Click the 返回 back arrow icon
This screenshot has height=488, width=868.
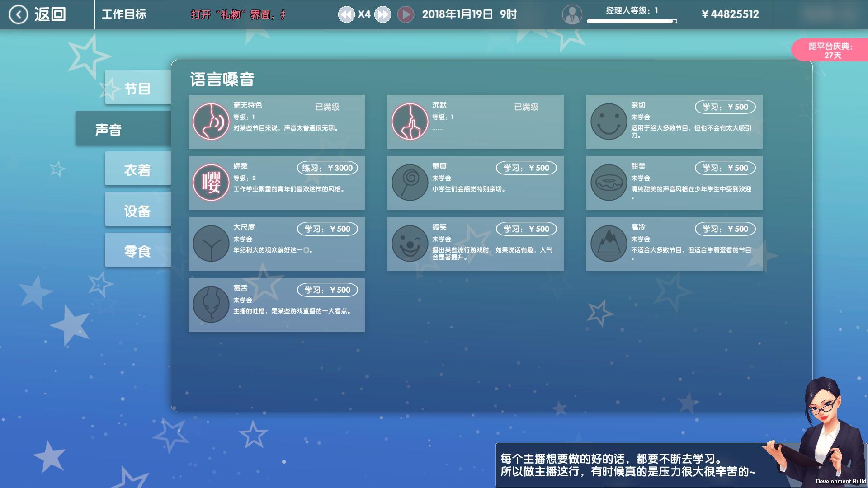click(18, 14)
